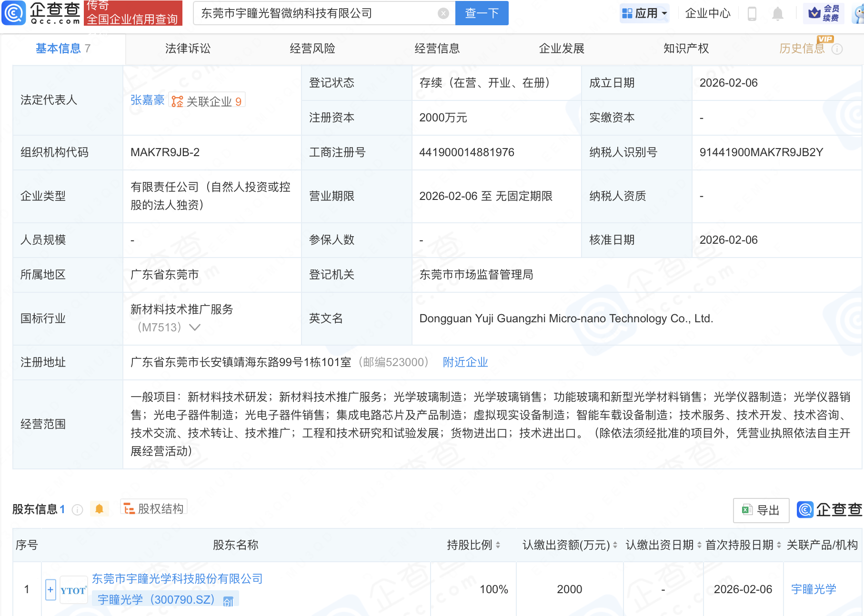Focus the company name search field
Image resolution: width=864 pixels, height=616 pixels.
pos(314,13)
